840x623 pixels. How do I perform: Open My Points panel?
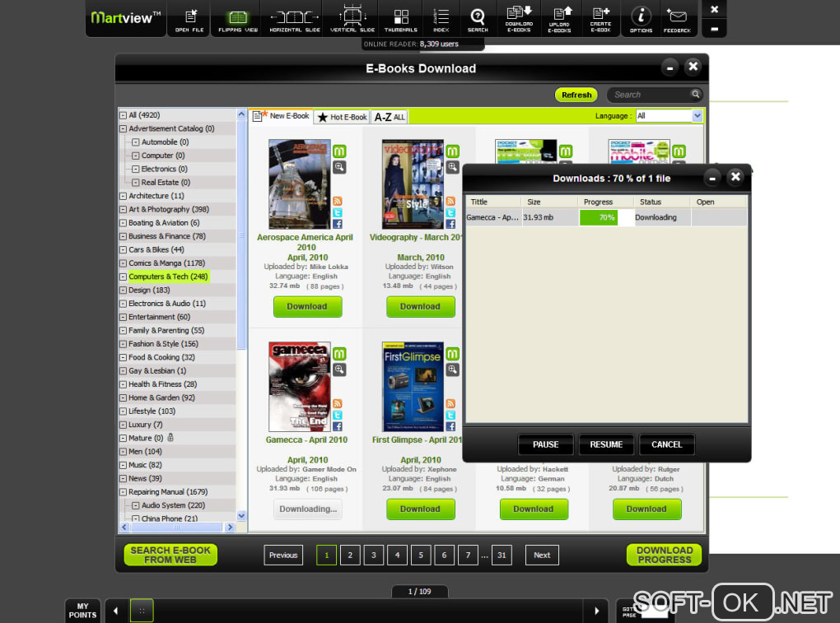coord(82,611)
